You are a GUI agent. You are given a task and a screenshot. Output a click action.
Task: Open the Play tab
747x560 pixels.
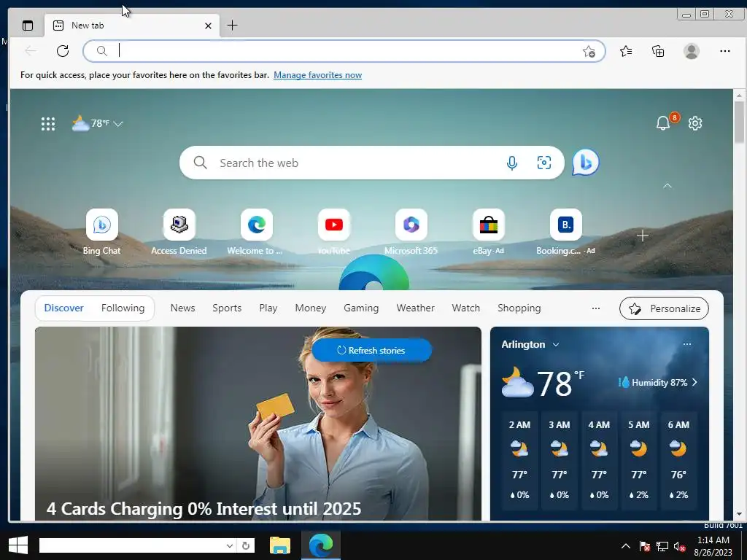(x=268, y=308)
